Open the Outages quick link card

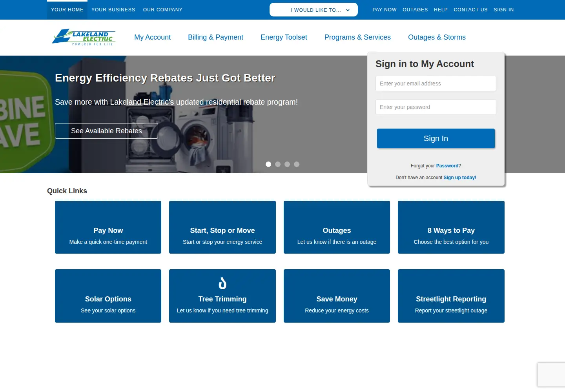tap(337, 227)
